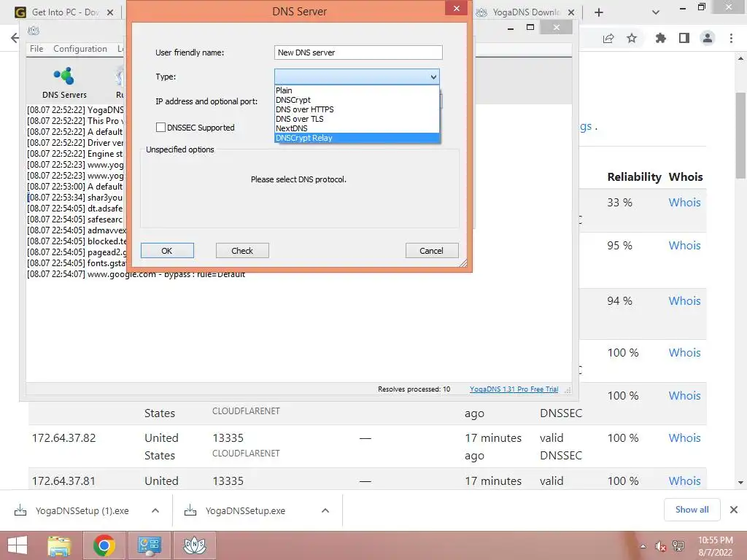Open Chrome extensions puzzle icon
The image size is (747, 560).
tap(661, 38)
